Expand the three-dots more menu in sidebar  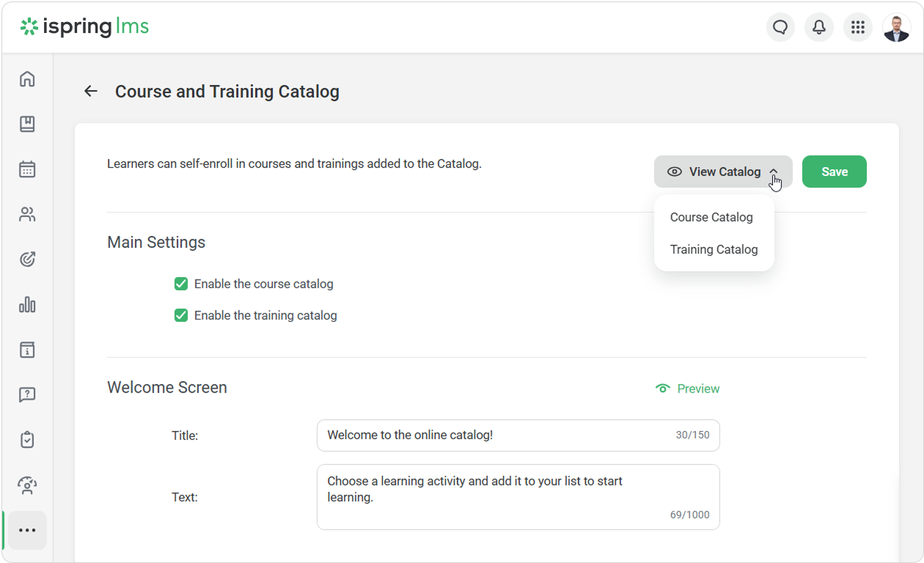pos(27,530)
